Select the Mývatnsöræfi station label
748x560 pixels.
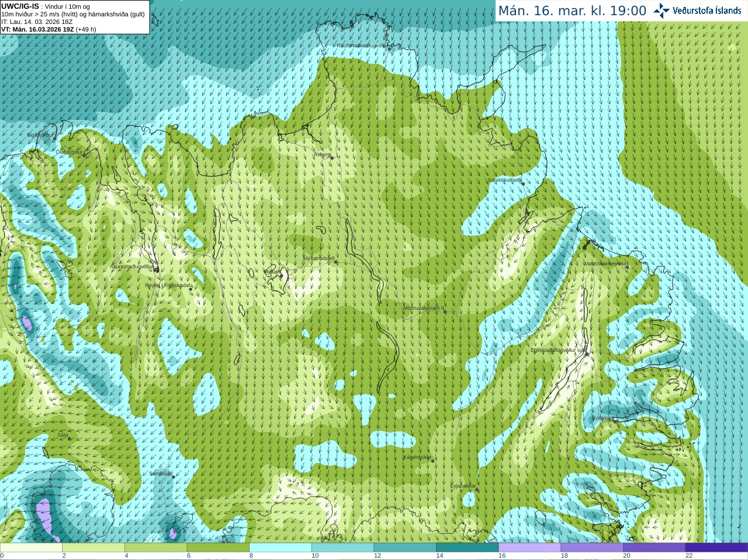pos(318,258)
